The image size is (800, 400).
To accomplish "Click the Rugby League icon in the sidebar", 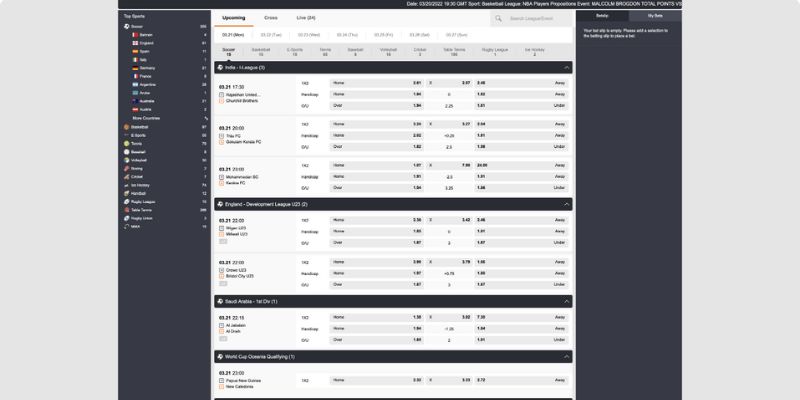I will [x=127, y=202].
